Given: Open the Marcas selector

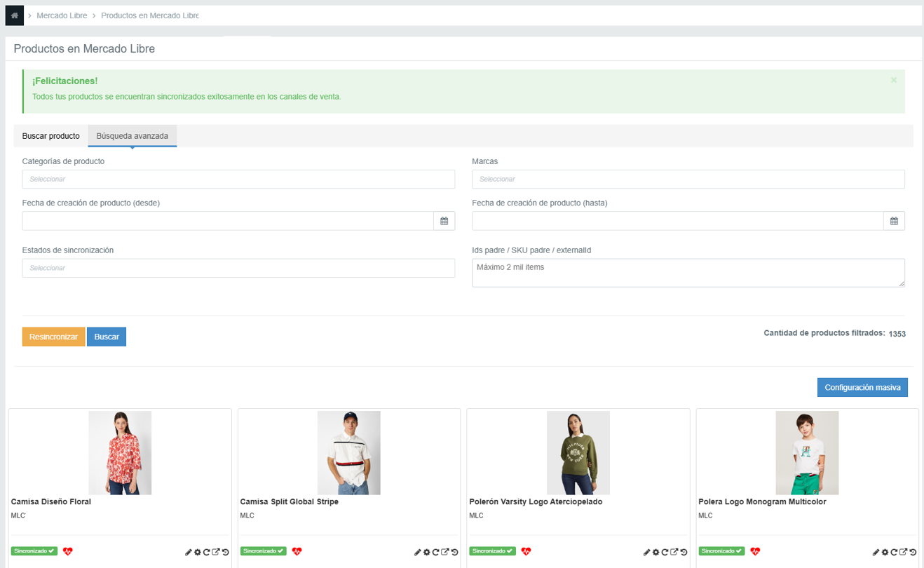Looking at the screenshot, I should pyautogui.click(x=688, y=179).
